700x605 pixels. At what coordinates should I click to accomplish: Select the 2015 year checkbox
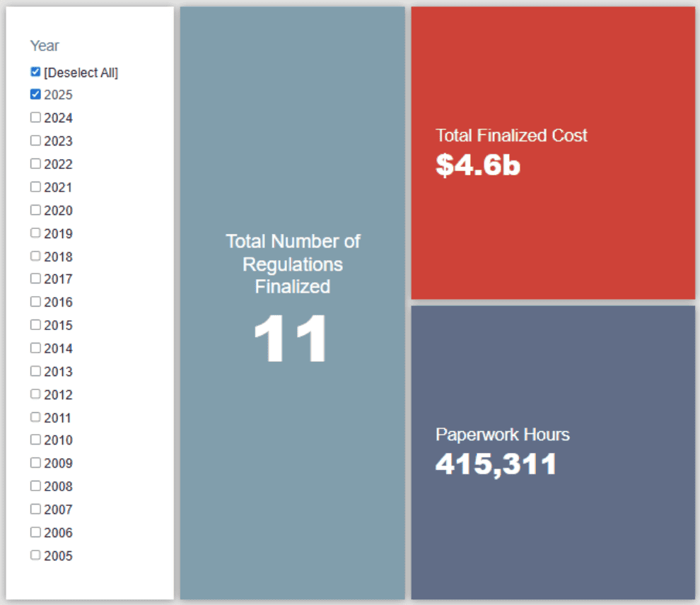(x=35, y=325)
